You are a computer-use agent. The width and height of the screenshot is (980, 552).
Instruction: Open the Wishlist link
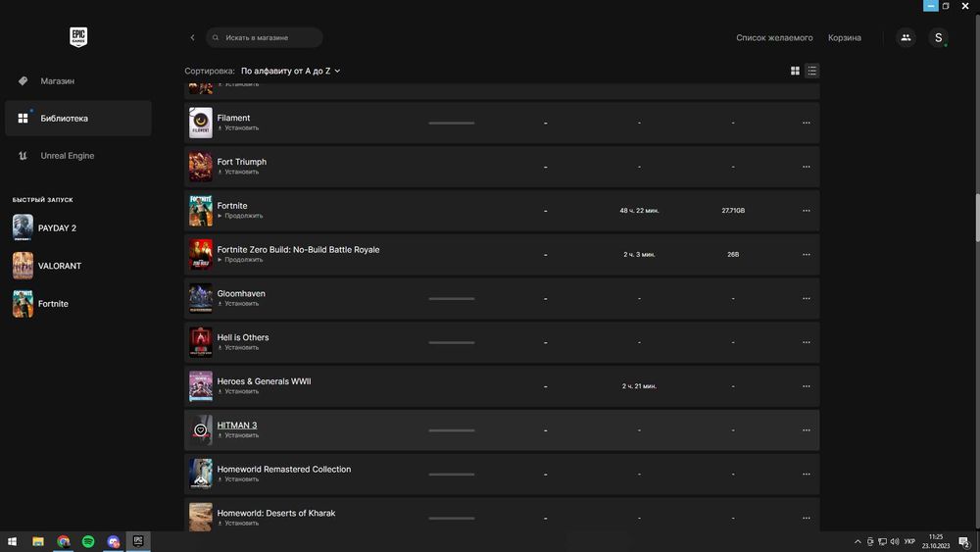pyautogui.click(x=774, y=38)
